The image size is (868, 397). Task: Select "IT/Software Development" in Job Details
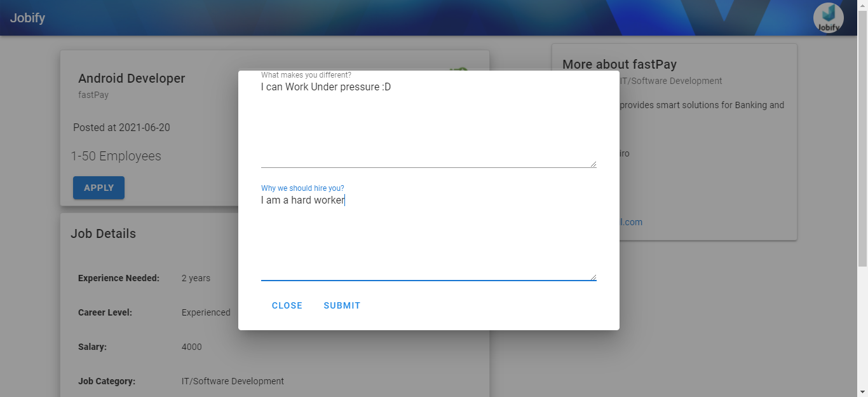click(x=233, y=381)
